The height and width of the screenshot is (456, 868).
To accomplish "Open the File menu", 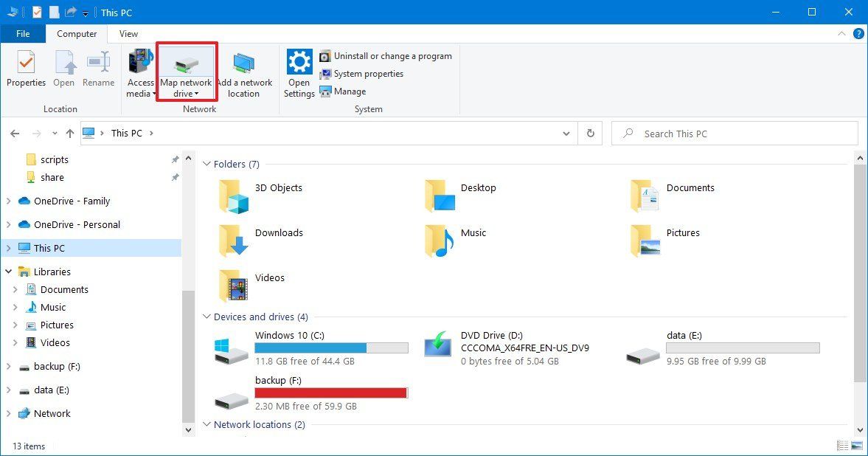I will [x=23, y=33].
